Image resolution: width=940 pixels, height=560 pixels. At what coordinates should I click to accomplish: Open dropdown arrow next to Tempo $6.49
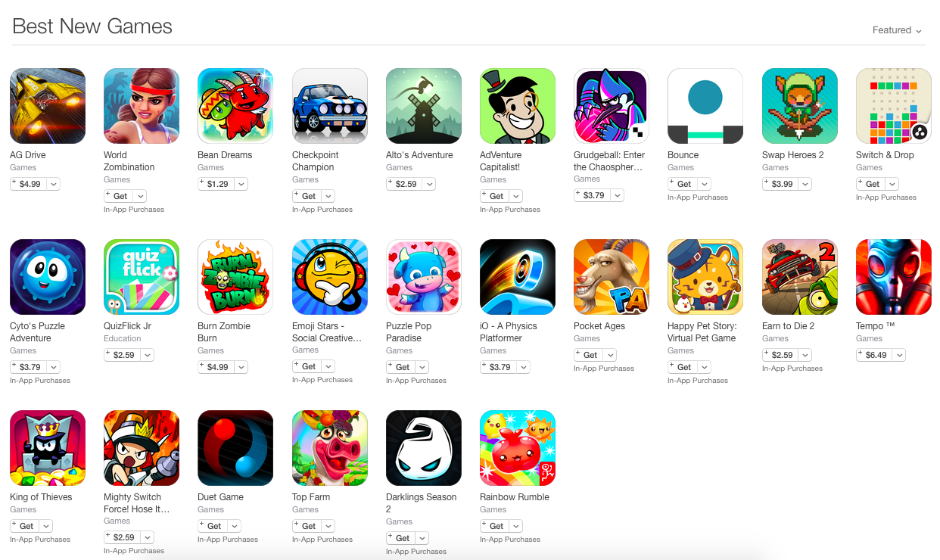(x=899, y=355)
